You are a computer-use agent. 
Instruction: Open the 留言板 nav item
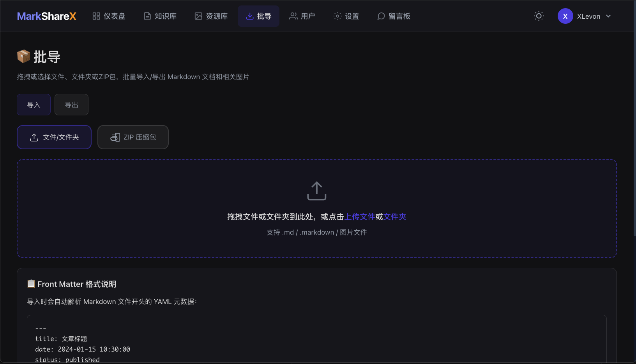(394, 16)
